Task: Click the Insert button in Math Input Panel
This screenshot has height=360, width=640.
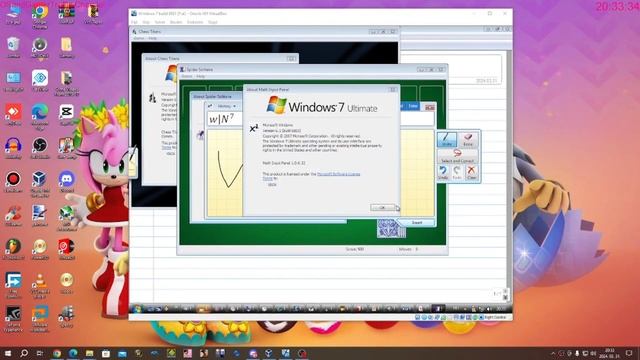Action: (416, 222)
